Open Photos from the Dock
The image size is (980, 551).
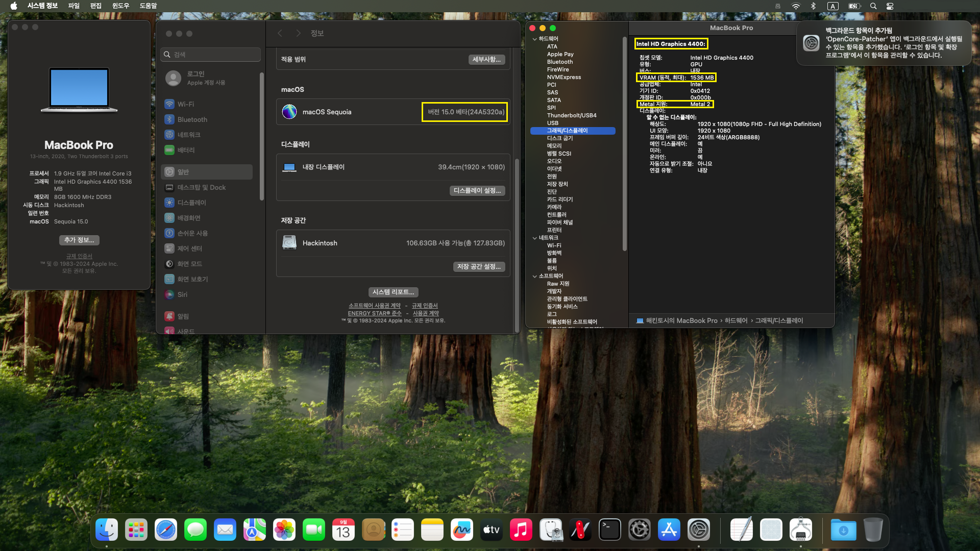tap(284, 530)
